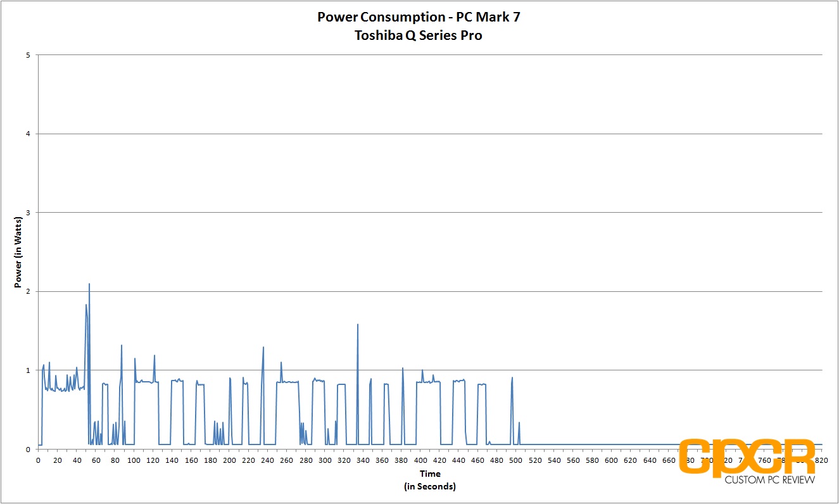This screenshot has height=504, width=839.
Task: Click the x-axis tick label 300
Action: (x=325, y=460)
